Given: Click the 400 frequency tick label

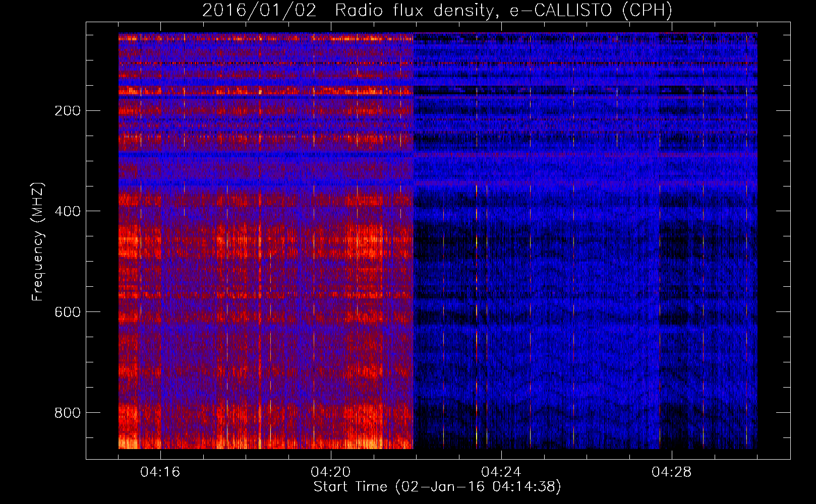Looking at the screenshot, I should click(68, 211).
